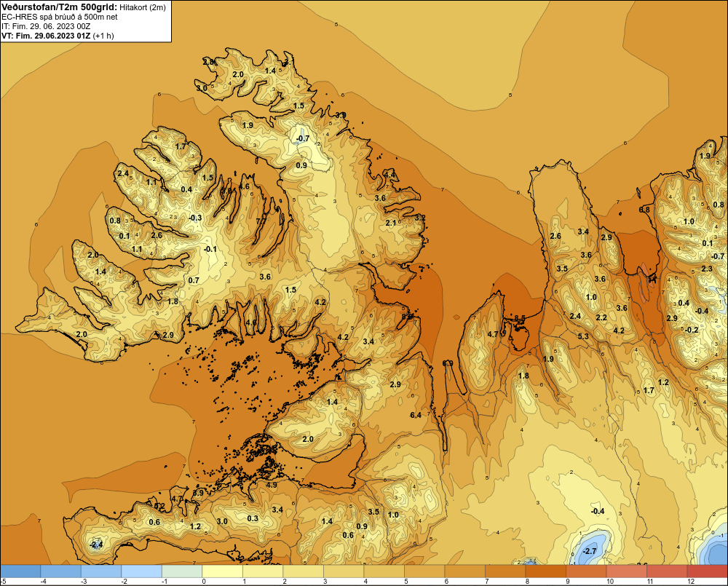728x586 pixels.
Task: Select legend swatch between 7 and 8
Action: tap(505, 571)
